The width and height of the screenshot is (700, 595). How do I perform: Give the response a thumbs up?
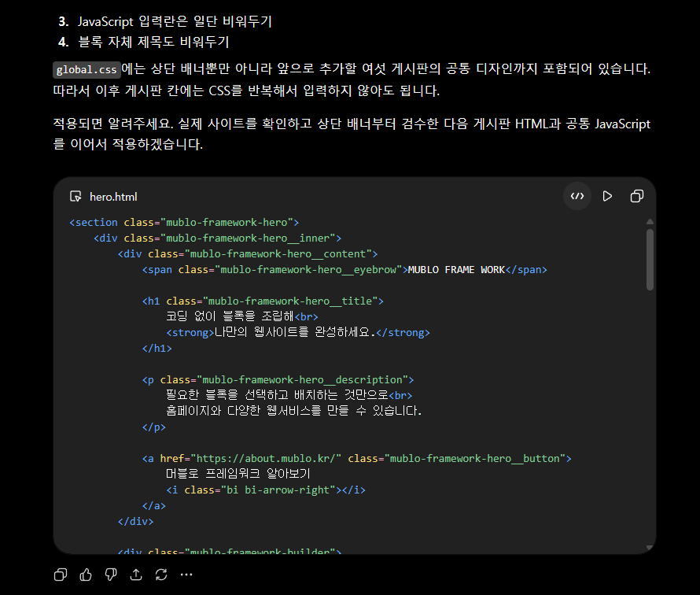[x=86, y=575]
